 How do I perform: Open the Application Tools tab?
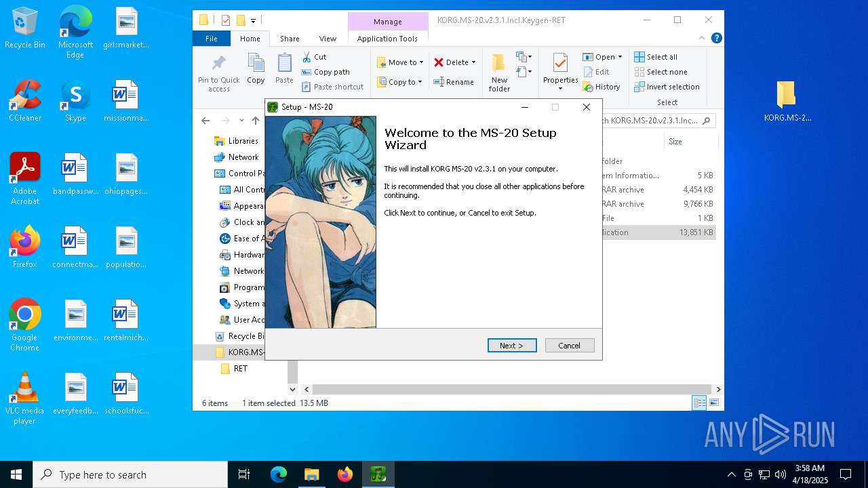click(x=387, y=39)
